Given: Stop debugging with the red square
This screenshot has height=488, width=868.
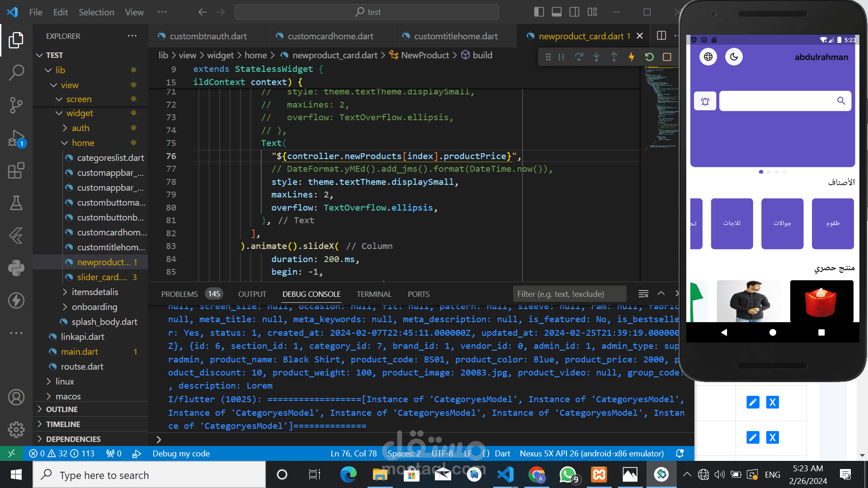Looking at the screenshot, I should (667, 57).
